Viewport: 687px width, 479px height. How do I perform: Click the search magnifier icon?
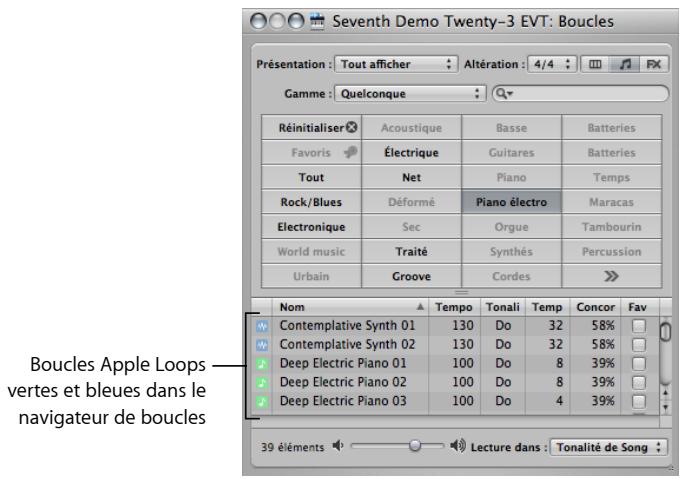(504, 94)
